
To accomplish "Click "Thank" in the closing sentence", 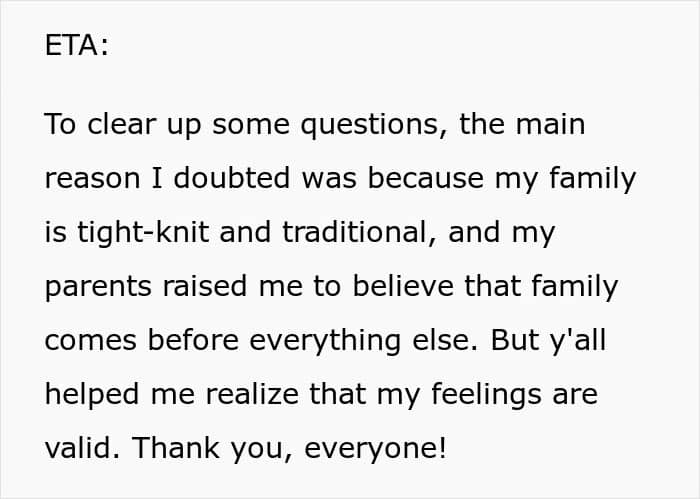I will pyautogui.click(x=176, y=448).
